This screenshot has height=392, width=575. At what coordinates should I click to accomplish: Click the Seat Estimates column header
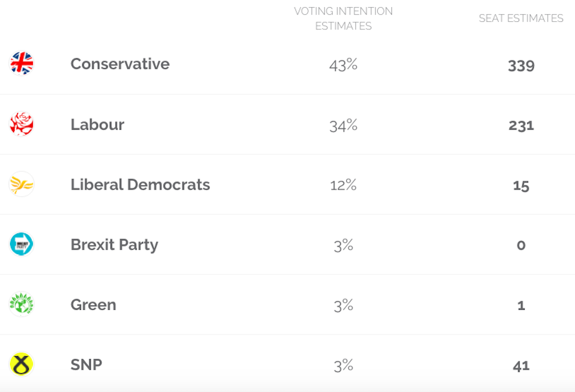click(x=521, y=18)
